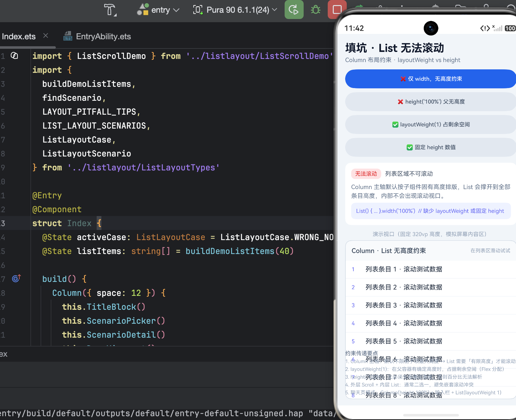Click the hammer Build icon in the toolbar
516x420 pixels.
110,10
